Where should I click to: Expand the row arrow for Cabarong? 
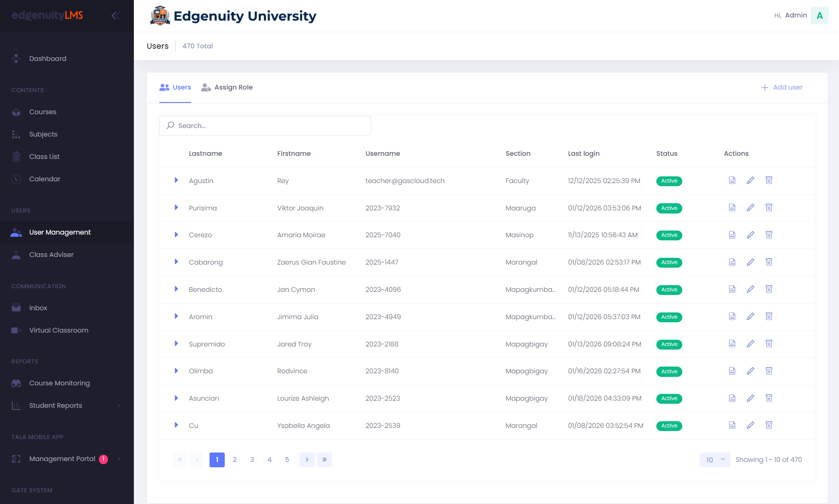(176, 262)
